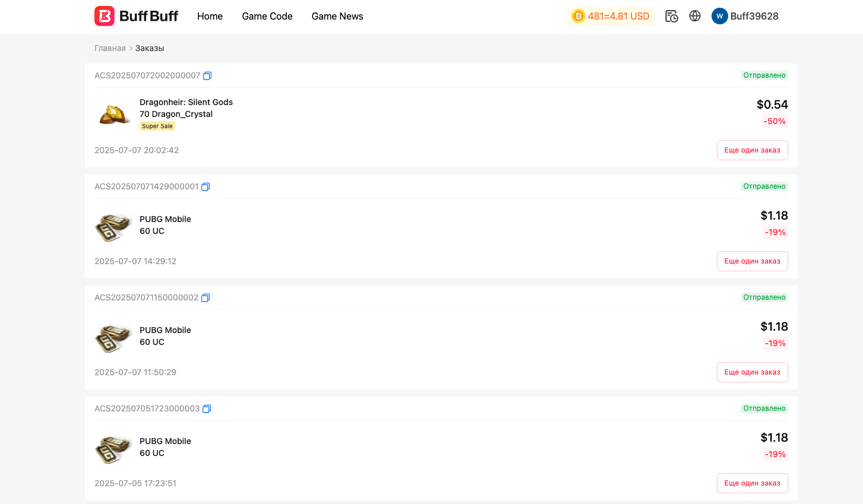Open the language globe icon
The width and height of the screenshot is (863, 504).
coord(695,16)
